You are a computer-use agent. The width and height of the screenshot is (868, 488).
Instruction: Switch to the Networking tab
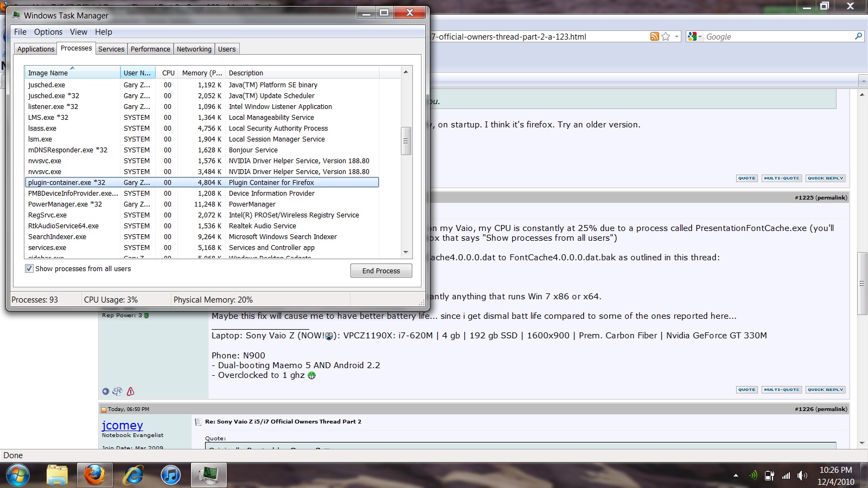pos(194,49)
